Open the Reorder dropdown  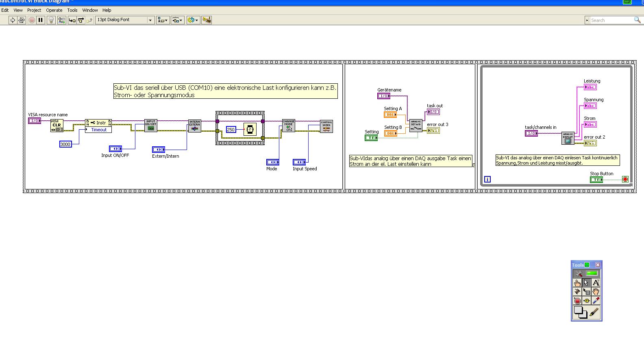click(x=193, y=20)
